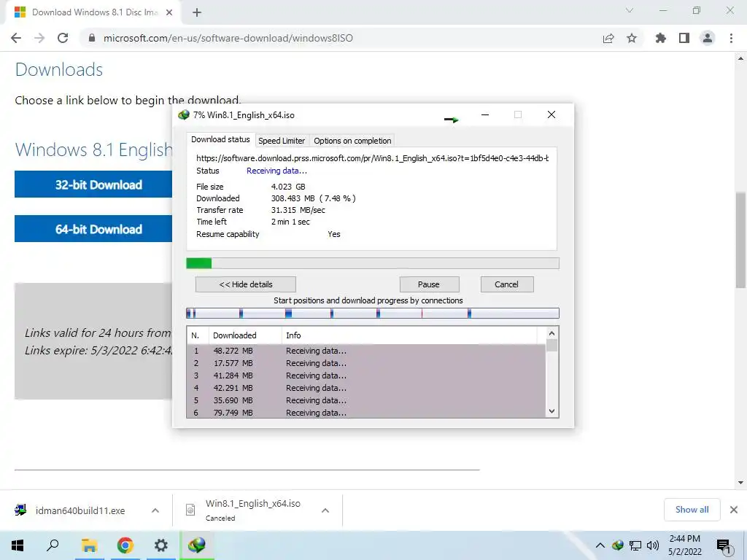Open the Options on completion tab
747x560 pixels.
tap(352, 141)
